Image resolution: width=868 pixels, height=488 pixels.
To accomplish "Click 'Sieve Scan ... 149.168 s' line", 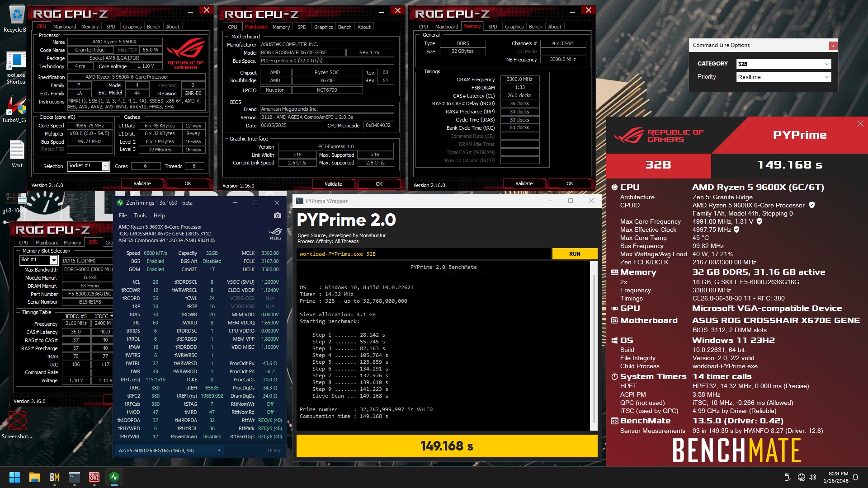I will 350,396.
